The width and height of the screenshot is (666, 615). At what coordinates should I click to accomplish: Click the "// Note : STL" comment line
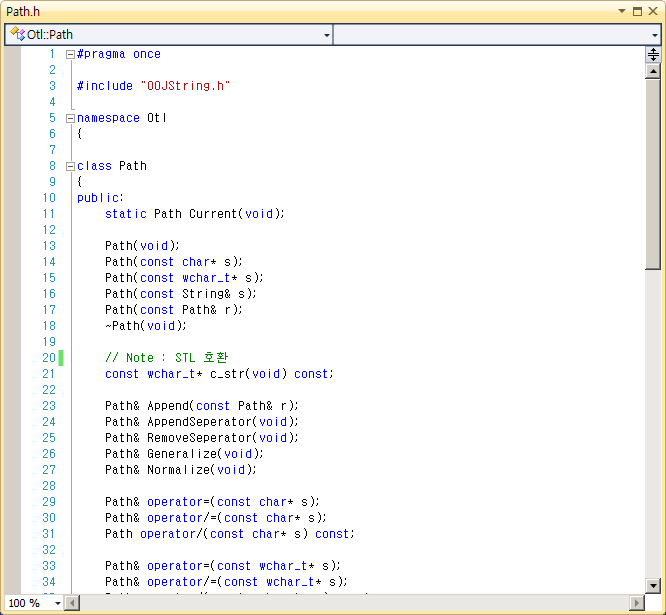(x=166, y=358)
